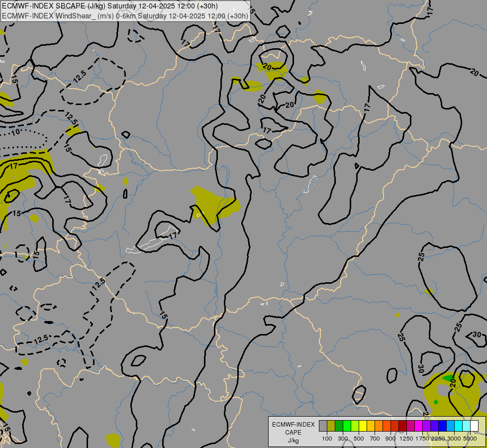Select the purple legend swatch
Image resolution: width=487 pixels, height=448 pixels.
[427, 426]
